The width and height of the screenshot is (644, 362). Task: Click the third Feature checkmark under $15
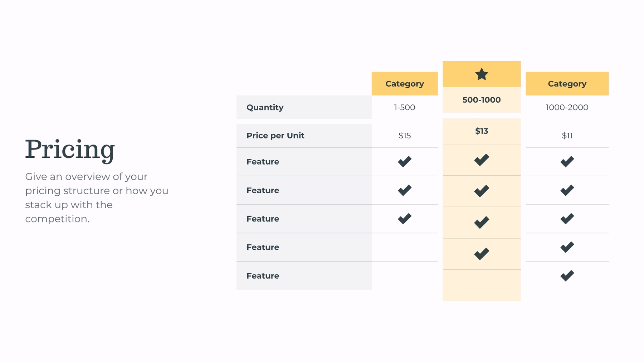point(405,219)
